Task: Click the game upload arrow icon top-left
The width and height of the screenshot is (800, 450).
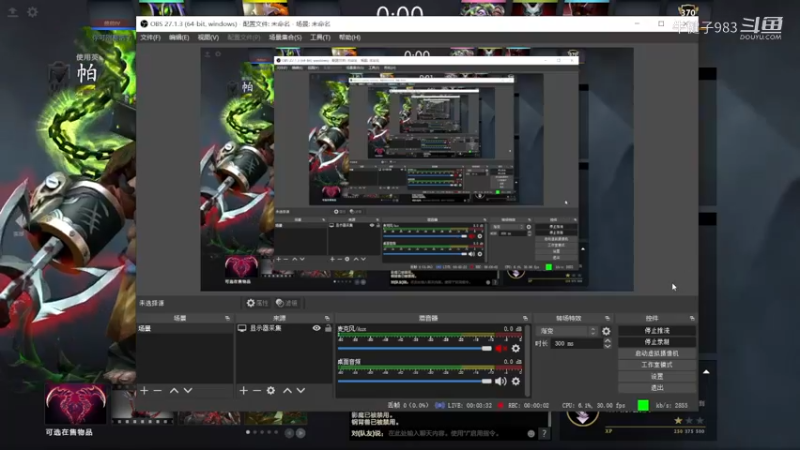Action: click(12, 11)
